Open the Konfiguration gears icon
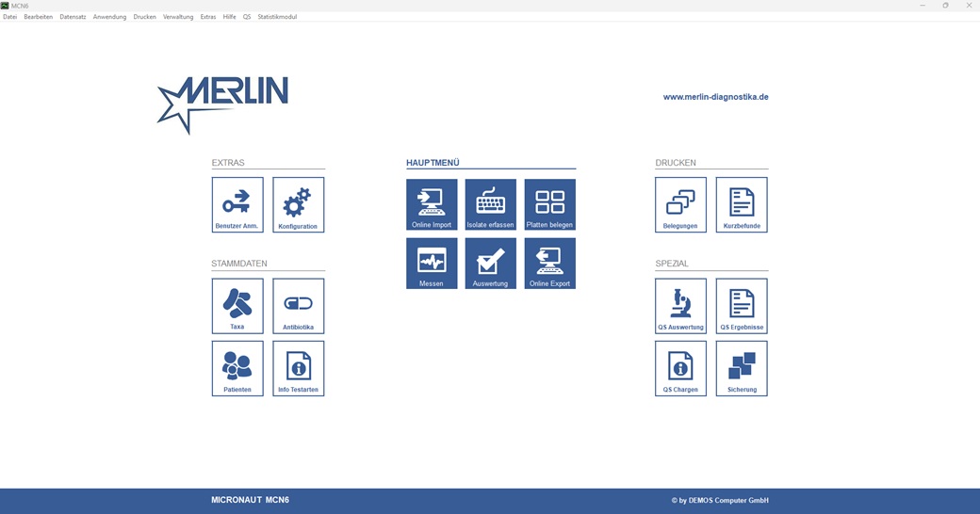 click(298, 204)
